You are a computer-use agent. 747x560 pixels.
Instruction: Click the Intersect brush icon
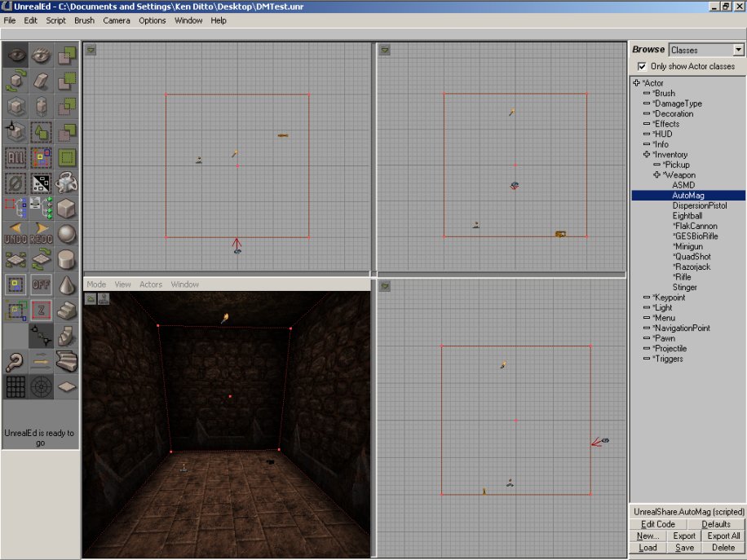point(67,106)
